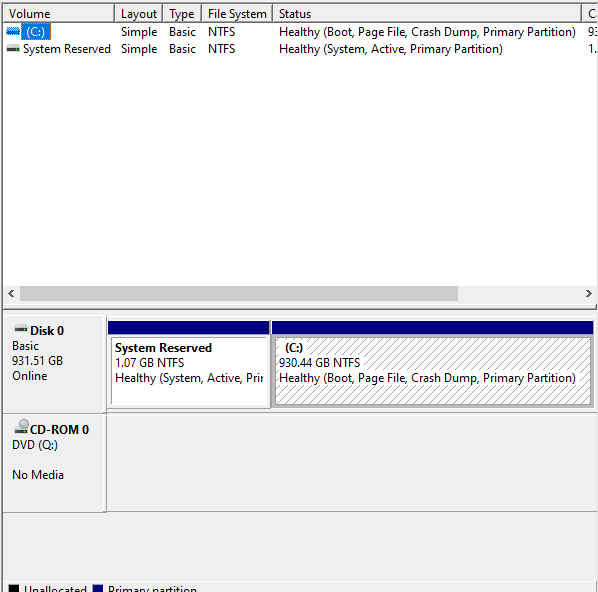The height and width of the screenshot is (592, 598).
Task: Click Simple layout in System Reserved row
Action: [139, 49]
